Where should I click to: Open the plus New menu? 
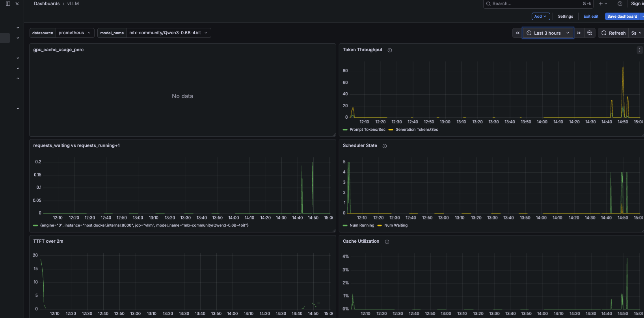tap(603, 4)
